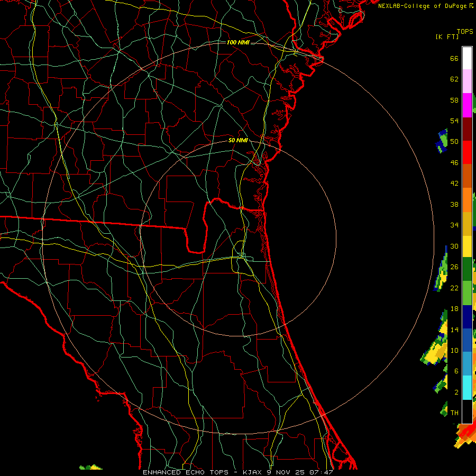Click the '2' legend value
This screenshot has width=476, height=476.
click(x=456, y=392)
